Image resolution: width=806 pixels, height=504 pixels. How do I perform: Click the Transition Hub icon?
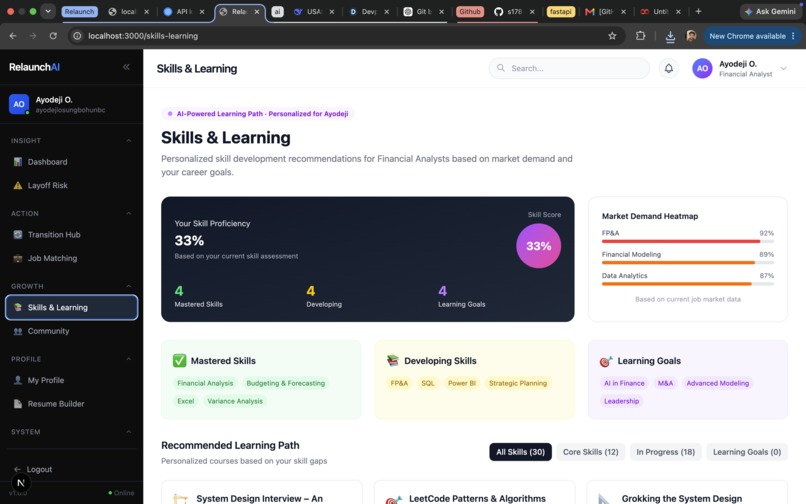(x=17, y=235)
